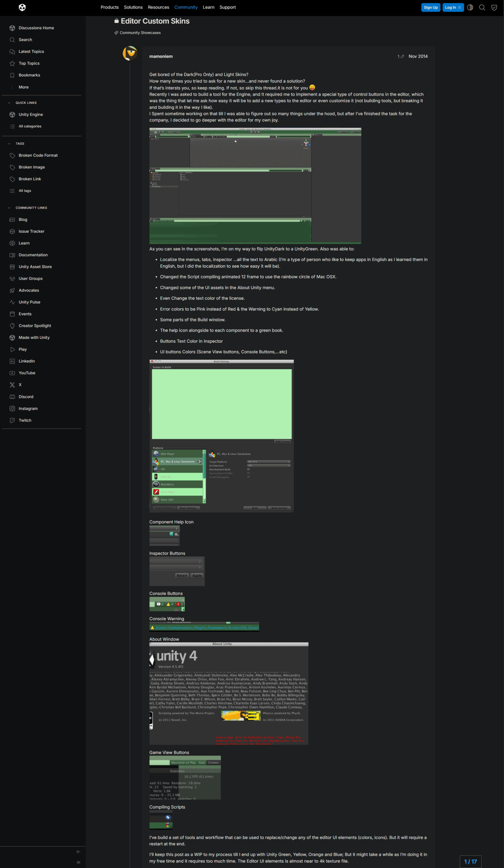The image size is (504, 868).
Task: Click the Nov 2014 post date
Action: point(418,57)
